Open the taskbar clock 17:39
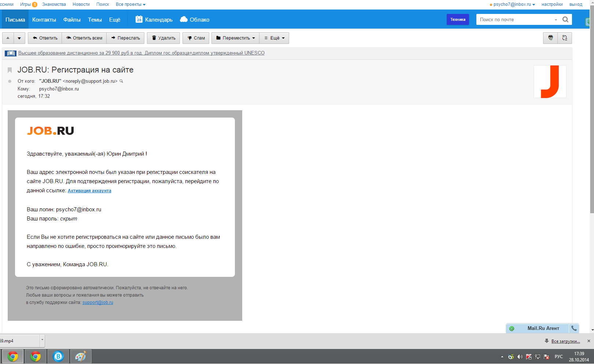The image size is (594, 364). (579, 357)
